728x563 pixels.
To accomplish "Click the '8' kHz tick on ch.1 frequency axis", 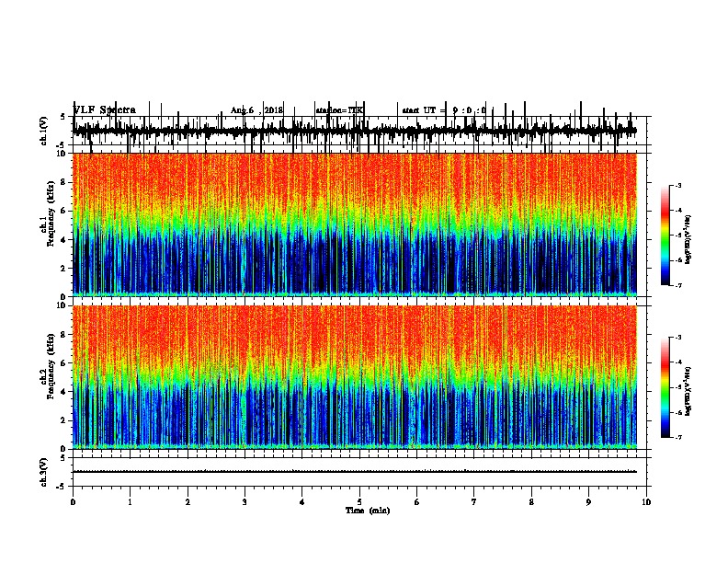I will [64, 182].
